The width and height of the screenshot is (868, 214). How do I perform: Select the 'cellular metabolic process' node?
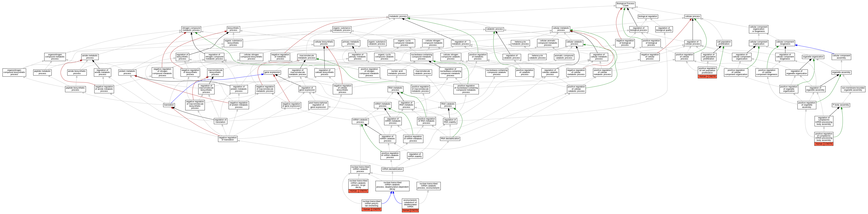coord(561,29)
